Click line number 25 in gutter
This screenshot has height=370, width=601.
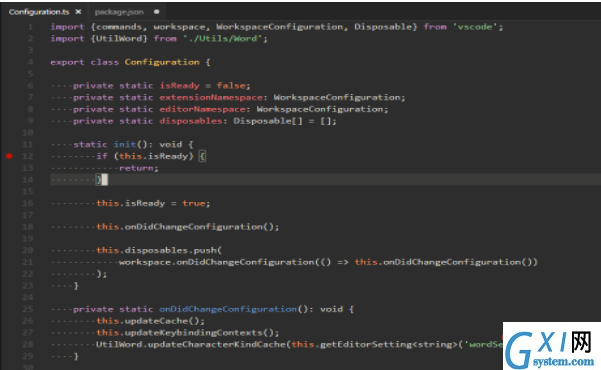(28, 309)
